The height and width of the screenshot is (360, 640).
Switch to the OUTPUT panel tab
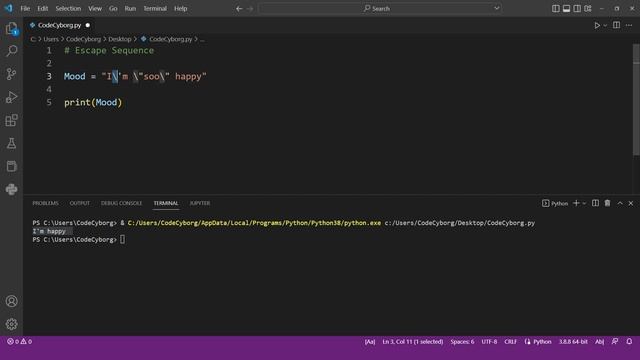point(80,203)
